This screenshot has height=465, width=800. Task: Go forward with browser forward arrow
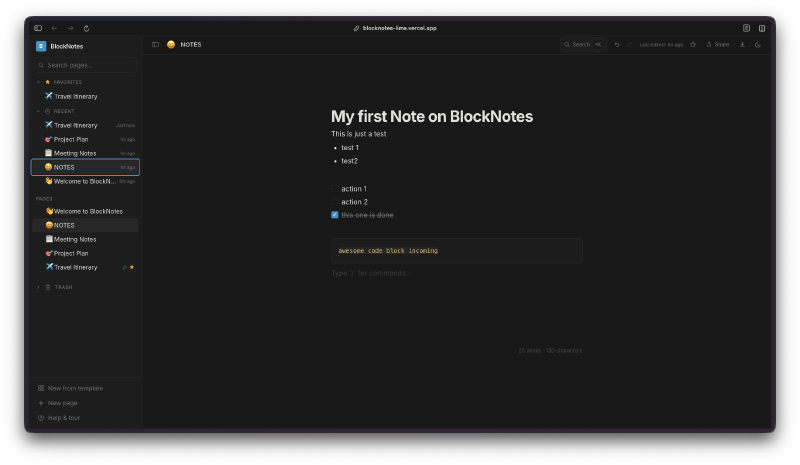click(70, 28)
